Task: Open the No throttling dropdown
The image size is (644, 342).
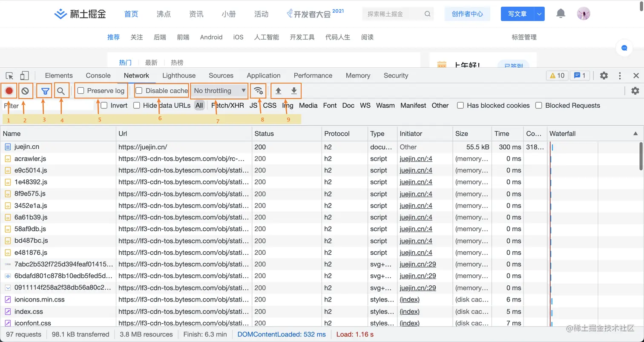Action: (220, 91)
